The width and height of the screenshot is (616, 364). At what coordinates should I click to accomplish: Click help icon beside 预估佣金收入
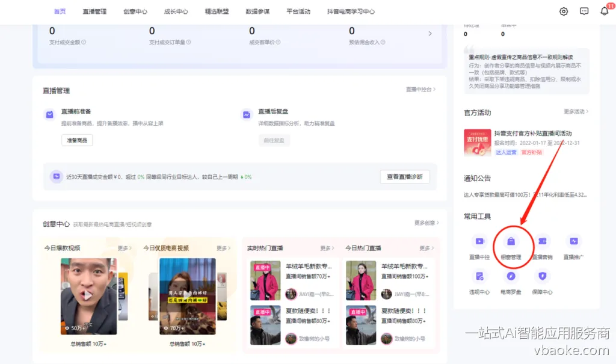pyautogui.click(x=383, y=42)
